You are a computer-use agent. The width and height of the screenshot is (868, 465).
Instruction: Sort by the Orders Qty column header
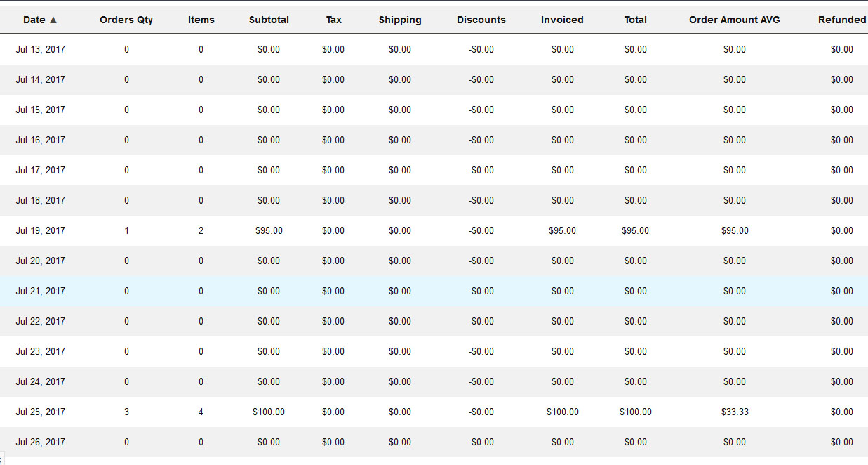[x=126, y=20]
